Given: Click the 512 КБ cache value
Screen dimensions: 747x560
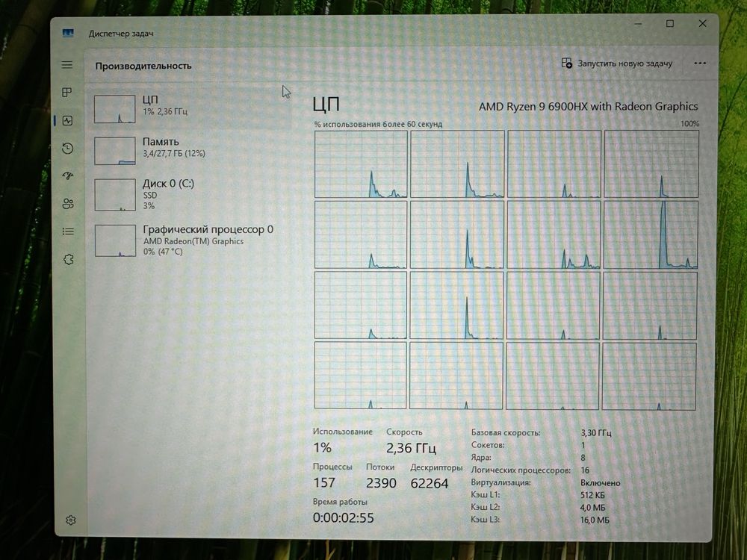Looking at the screenshot, I should (x=592, y=495).
